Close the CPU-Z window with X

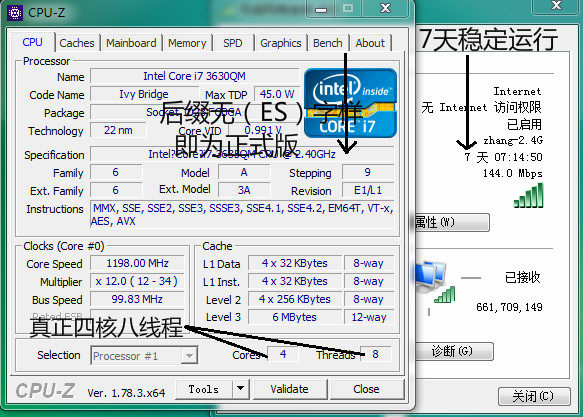(x=386, y=8)
